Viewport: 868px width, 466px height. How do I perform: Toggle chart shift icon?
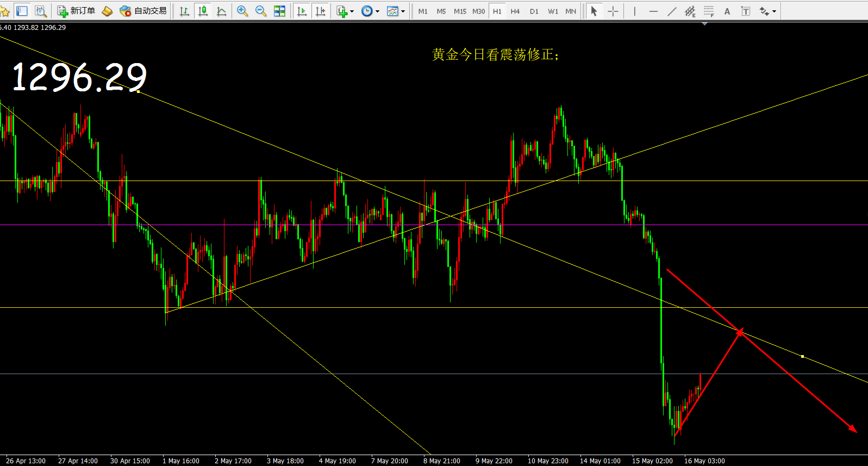click(321, 11)
